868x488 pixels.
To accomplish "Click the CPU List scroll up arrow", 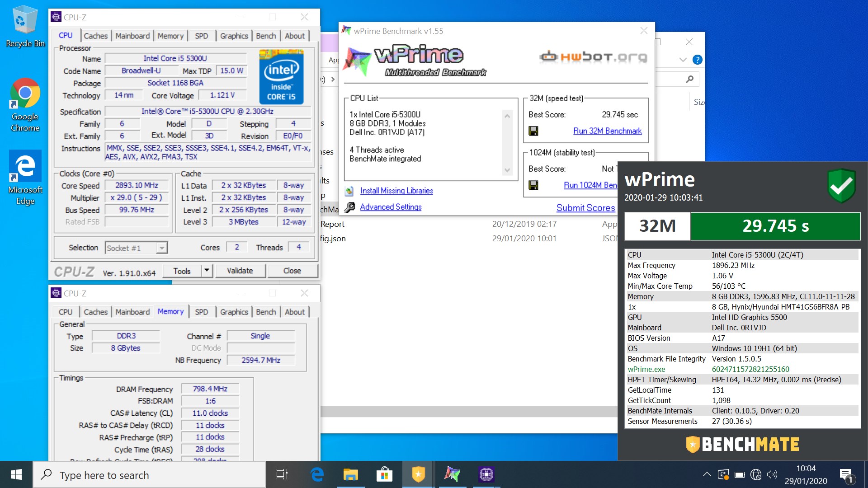I will point(507,116).
